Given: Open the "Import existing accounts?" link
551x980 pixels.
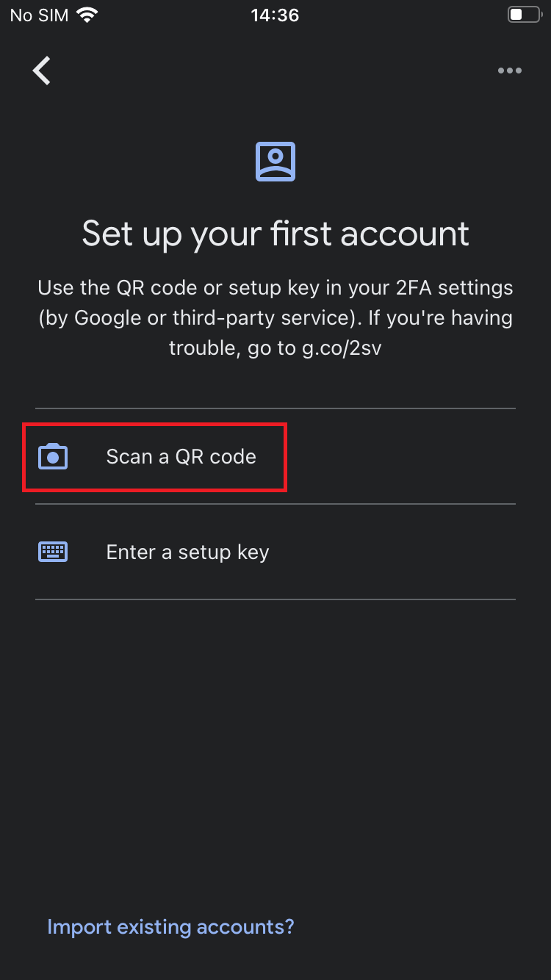Looking at the screenshot, I should pyautogui.click(x=170, y=926).
